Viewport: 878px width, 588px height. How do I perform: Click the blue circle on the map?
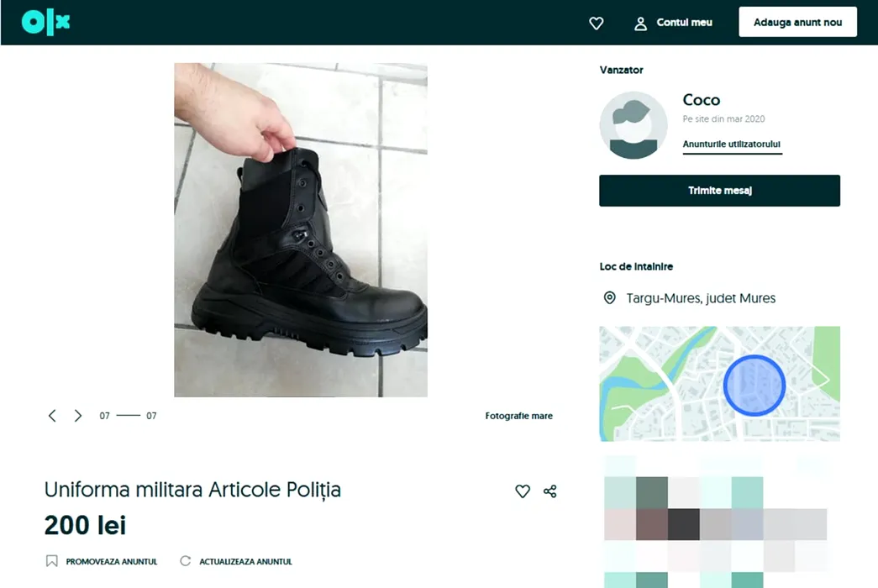(x=754, y=386)
